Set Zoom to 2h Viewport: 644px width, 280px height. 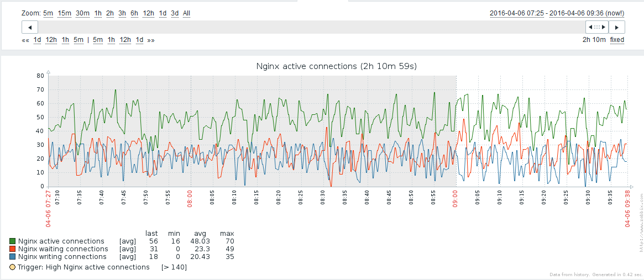pos(109,13)
